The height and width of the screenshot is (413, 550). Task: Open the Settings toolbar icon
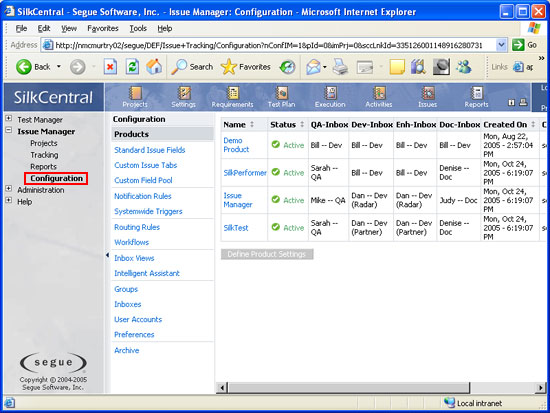[x=183, y=97]
